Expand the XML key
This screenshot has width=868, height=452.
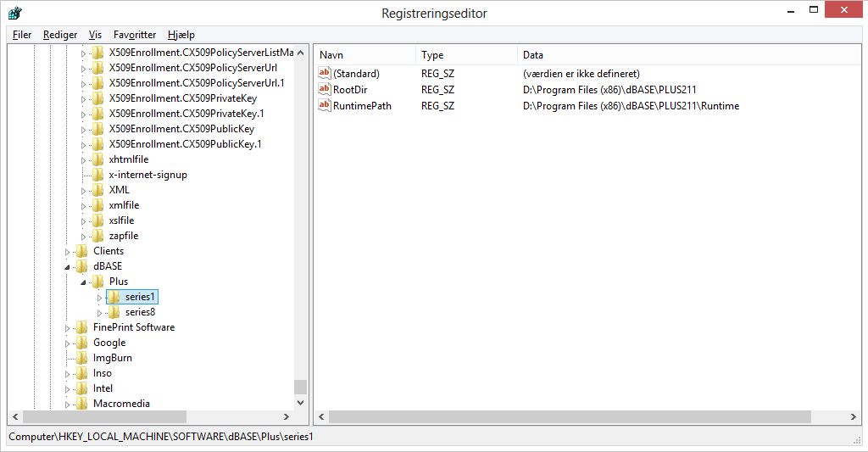coord(84,191)
